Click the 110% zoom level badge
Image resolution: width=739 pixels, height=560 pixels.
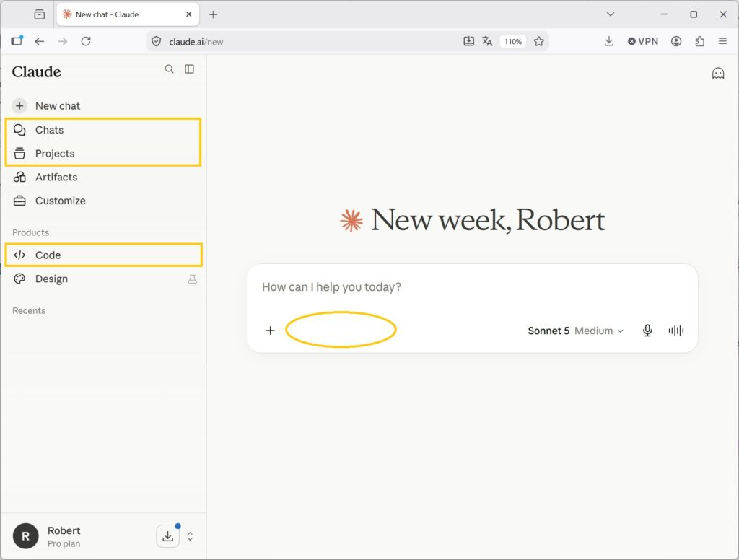tap(513, 41)
